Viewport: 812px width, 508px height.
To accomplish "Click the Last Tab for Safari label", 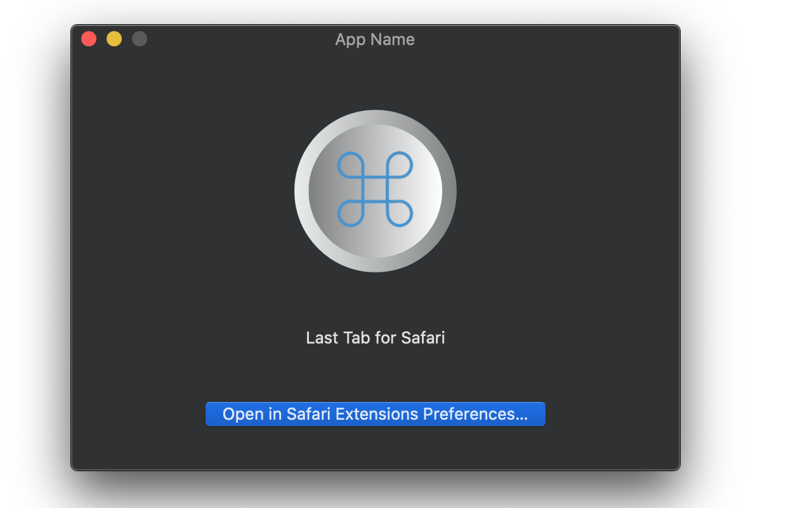I will click(375, 338).
